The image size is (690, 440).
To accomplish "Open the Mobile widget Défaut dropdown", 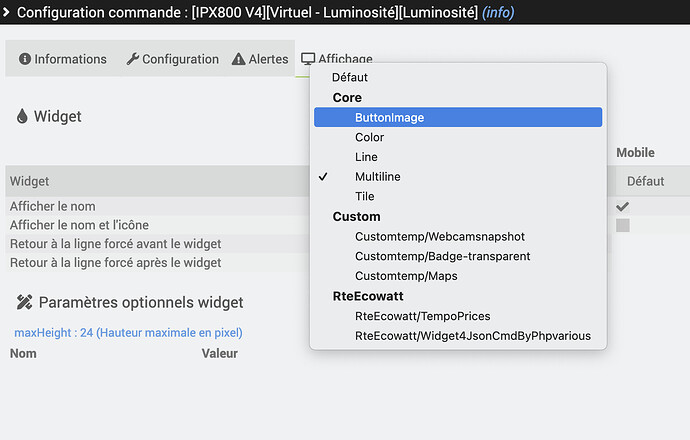I will 646,181.
